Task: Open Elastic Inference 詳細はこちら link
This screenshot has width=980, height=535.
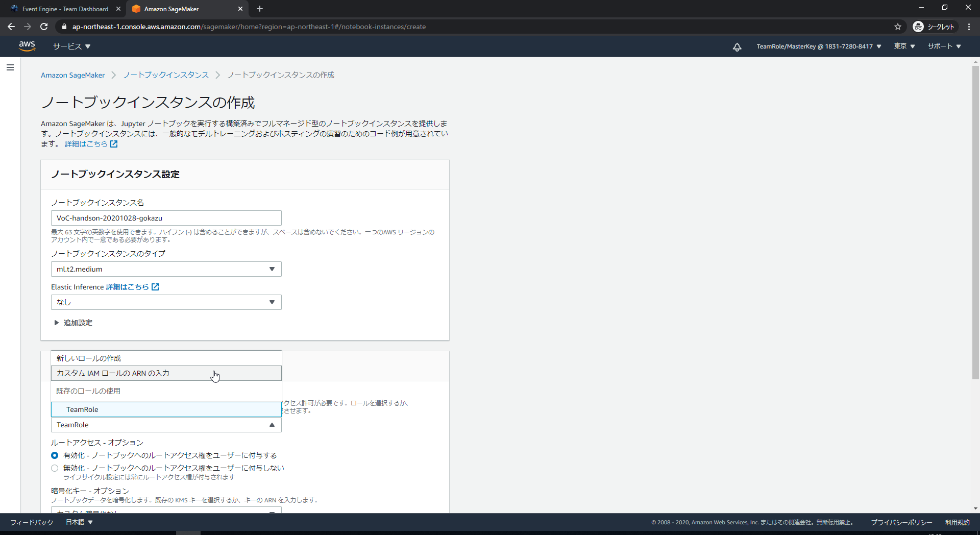Action: click(128, 287)
